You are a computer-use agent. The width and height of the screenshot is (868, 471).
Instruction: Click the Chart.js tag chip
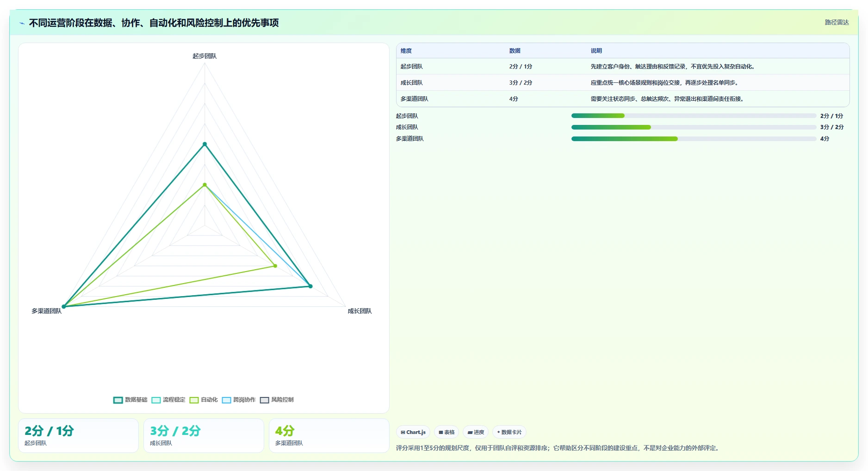pos(413,432)
